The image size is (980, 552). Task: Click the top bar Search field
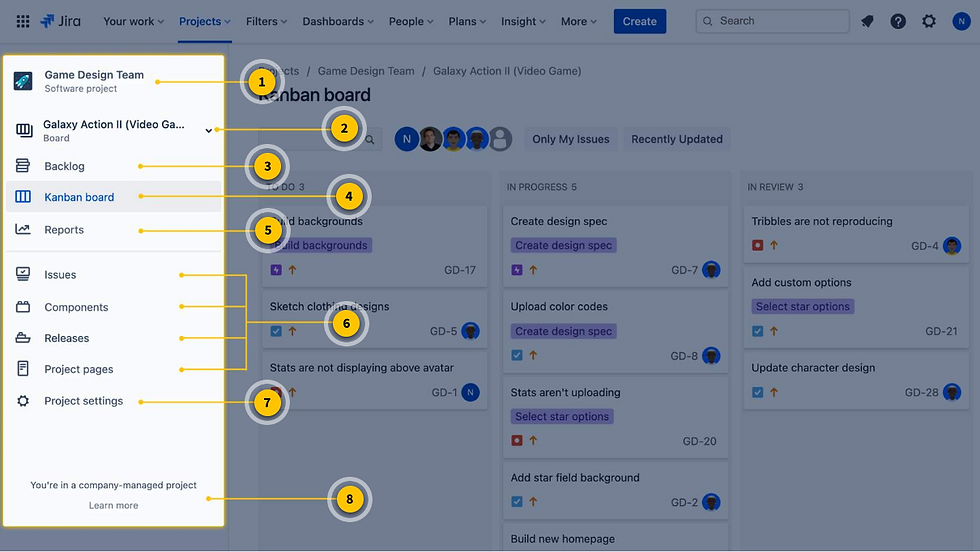[x=772, y=21]
